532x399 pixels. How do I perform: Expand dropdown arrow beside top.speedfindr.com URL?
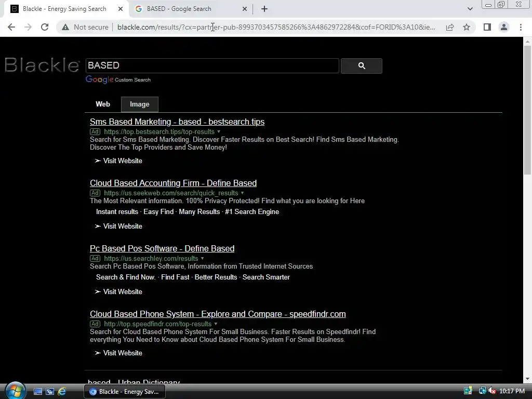coord(216,324)
